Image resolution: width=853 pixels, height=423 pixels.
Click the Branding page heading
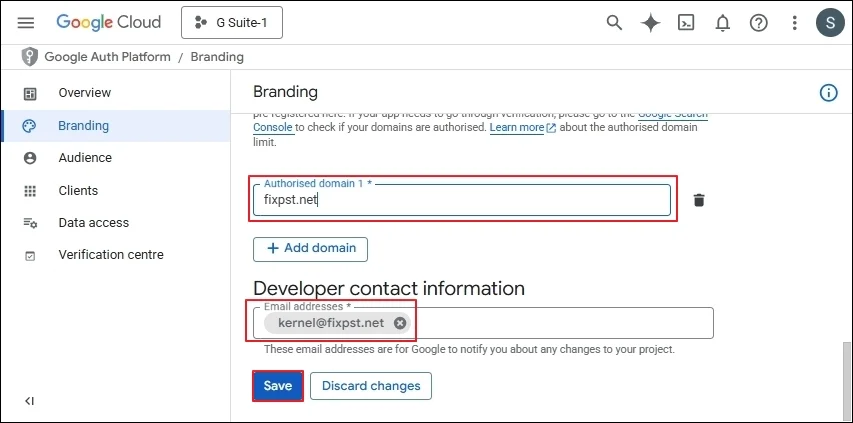click(285, 92)
